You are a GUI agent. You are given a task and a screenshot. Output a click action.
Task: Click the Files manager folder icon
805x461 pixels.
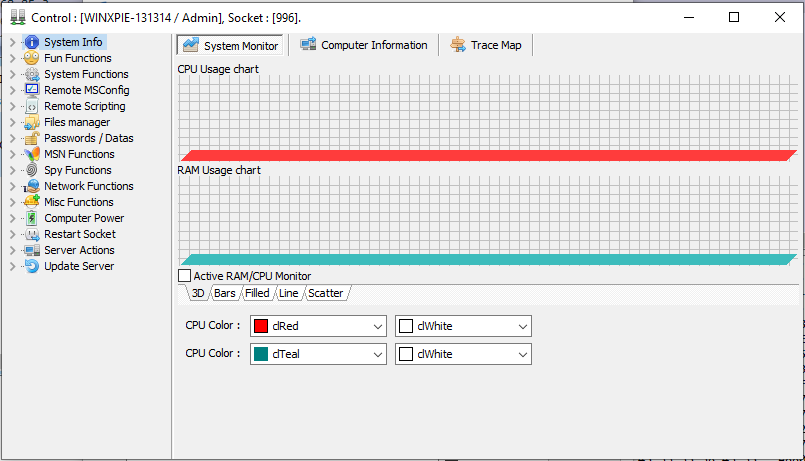tap(32, 122)
